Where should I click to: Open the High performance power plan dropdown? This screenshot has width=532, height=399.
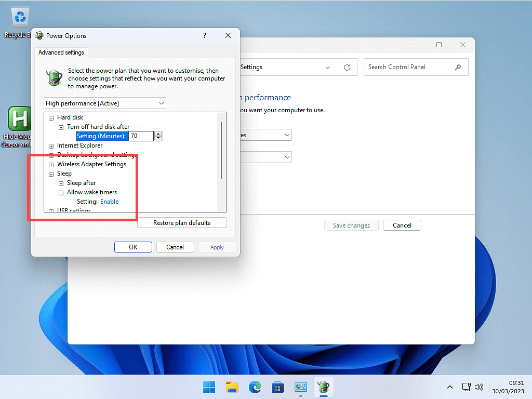tap(105, 103)
